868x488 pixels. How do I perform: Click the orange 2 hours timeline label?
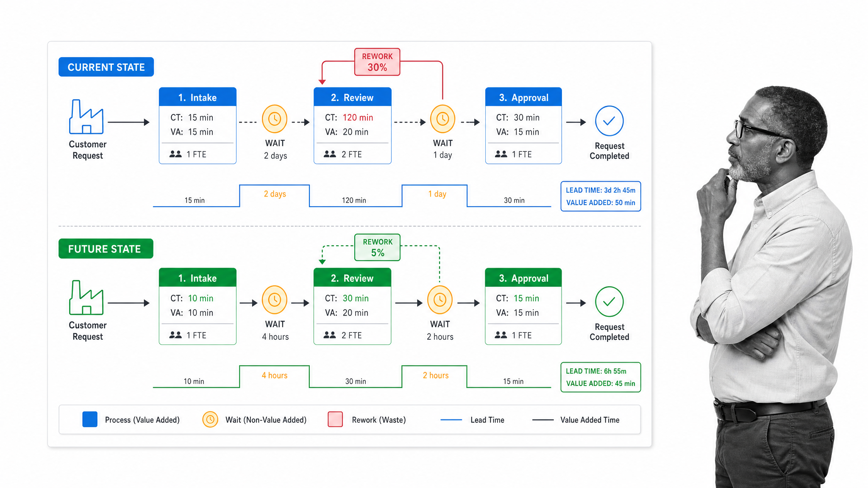tap(436, 375)
